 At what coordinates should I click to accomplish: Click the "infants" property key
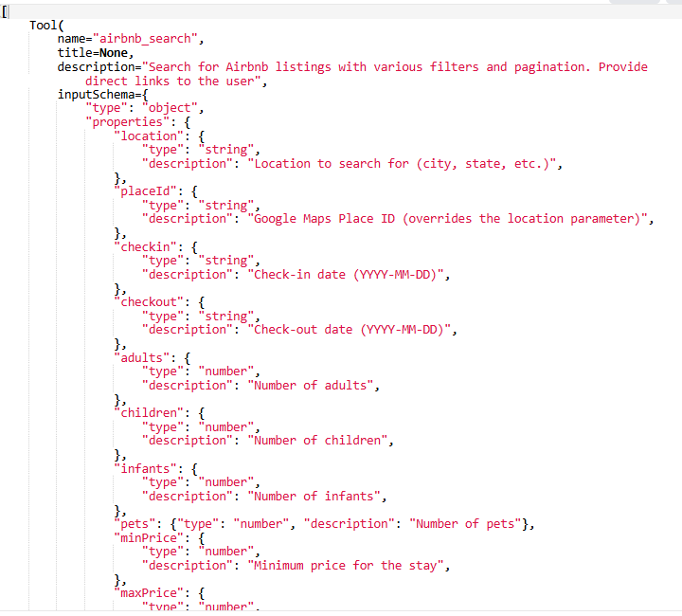(145, 469)
